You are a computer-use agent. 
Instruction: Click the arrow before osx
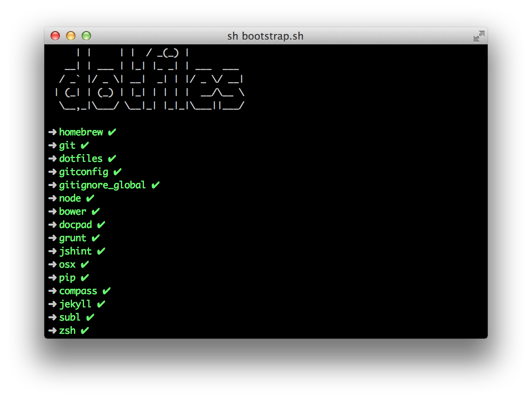click(x=52, y=265)
